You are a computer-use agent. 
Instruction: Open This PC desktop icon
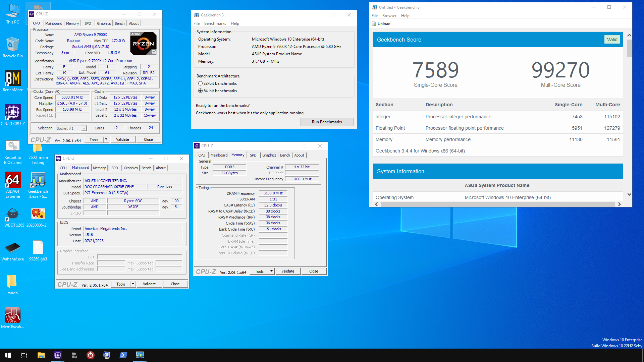point(12,14)
